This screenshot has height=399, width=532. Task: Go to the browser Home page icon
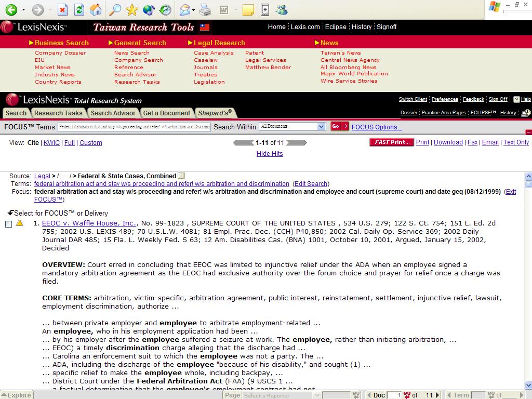tap(96, 9)
